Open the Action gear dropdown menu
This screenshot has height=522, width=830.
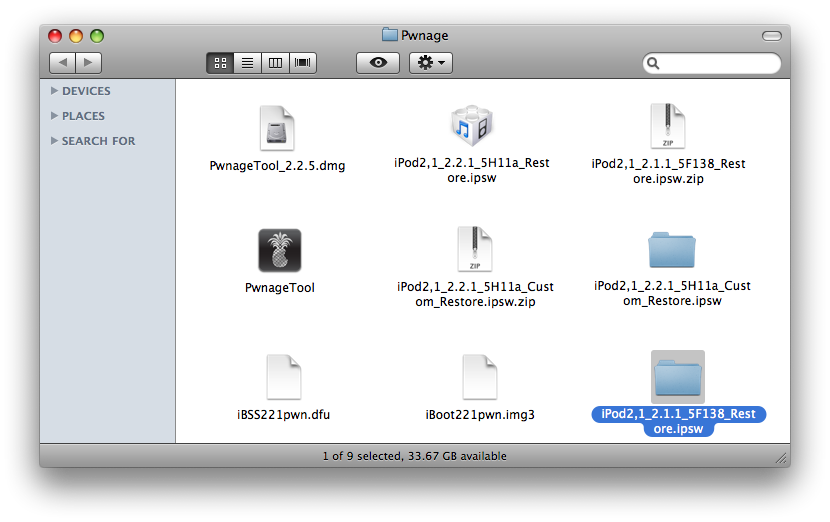(432, 63)
